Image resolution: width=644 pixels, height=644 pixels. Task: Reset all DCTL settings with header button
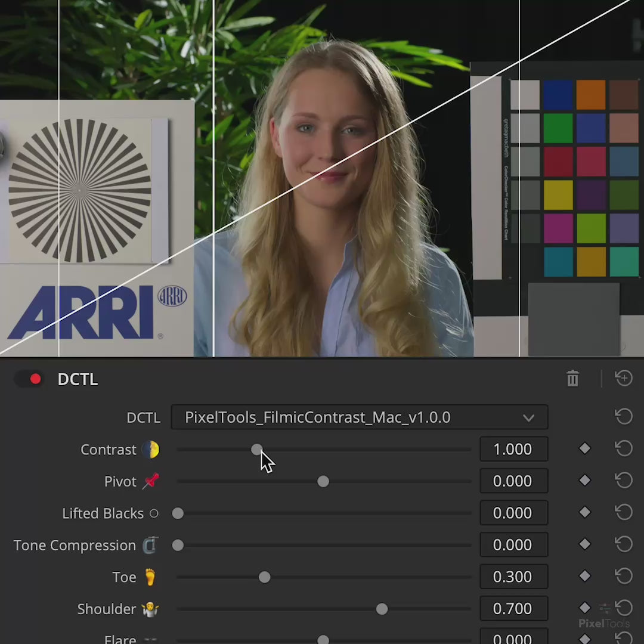[624, 378]
